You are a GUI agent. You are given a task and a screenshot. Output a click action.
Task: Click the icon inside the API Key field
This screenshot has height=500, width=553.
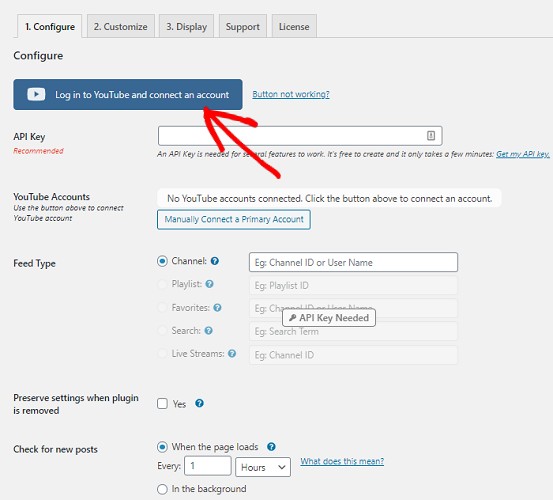pos(431,135)
